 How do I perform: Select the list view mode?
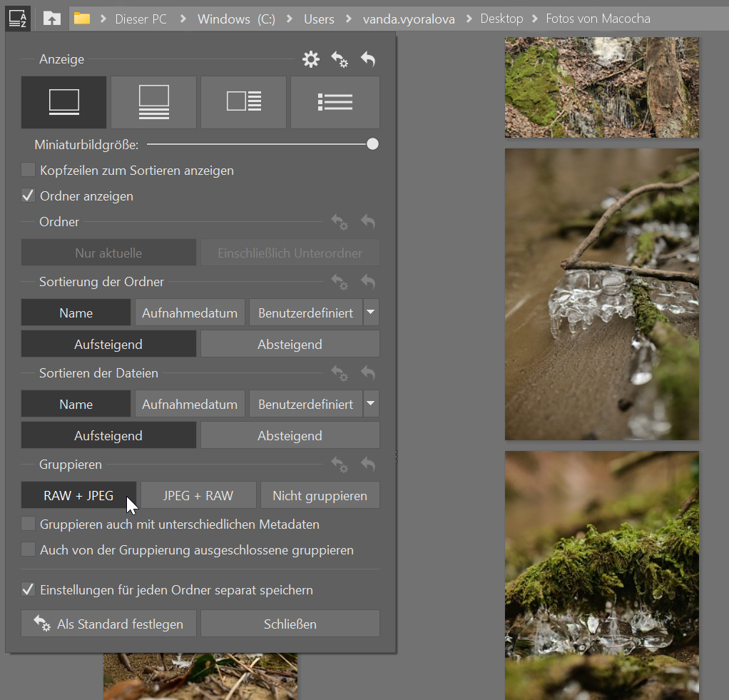[x=335, y=102]
